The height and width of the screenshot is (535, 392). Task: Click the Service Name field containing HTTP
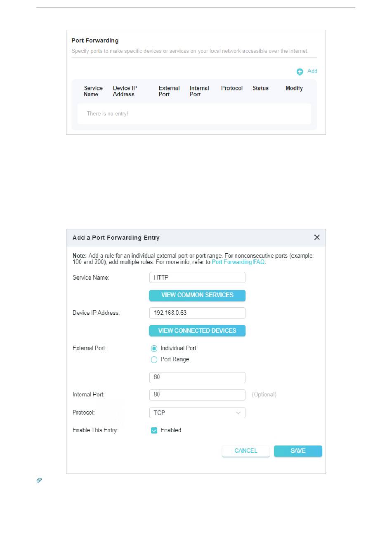[197, 278]
